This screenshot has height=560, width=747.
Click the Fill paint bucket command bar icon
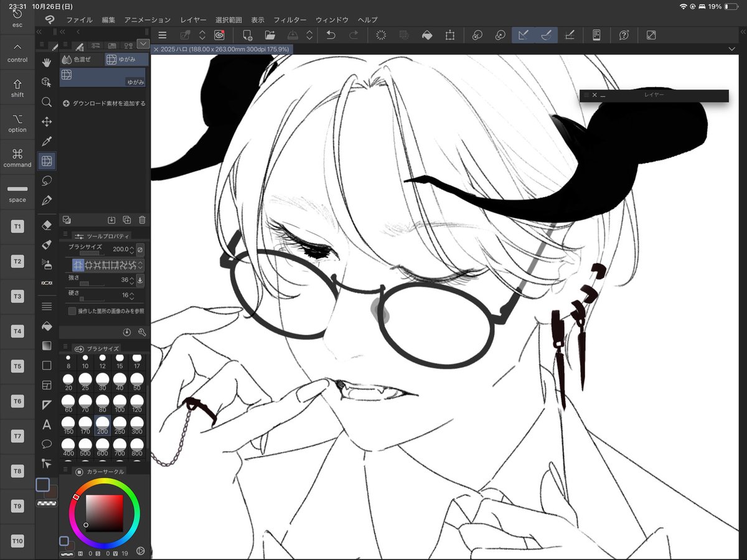(x=427, y=35)
